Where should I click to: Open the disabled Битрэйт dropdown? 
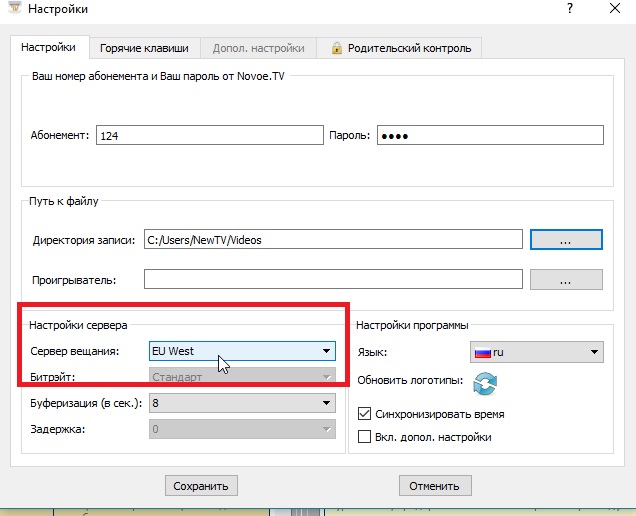pos(242,377)
